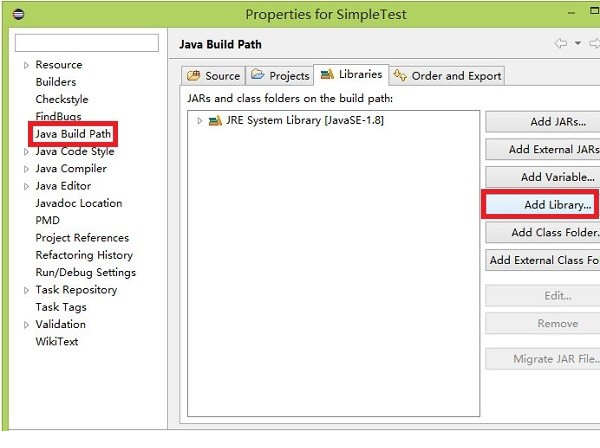
Task: Expand the Java Editor node
Action: 26,186
